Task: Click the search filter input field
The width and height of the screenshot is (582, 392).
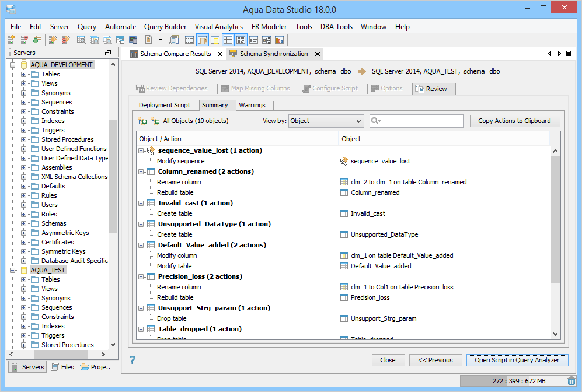Action: click(x=416, y=121)
